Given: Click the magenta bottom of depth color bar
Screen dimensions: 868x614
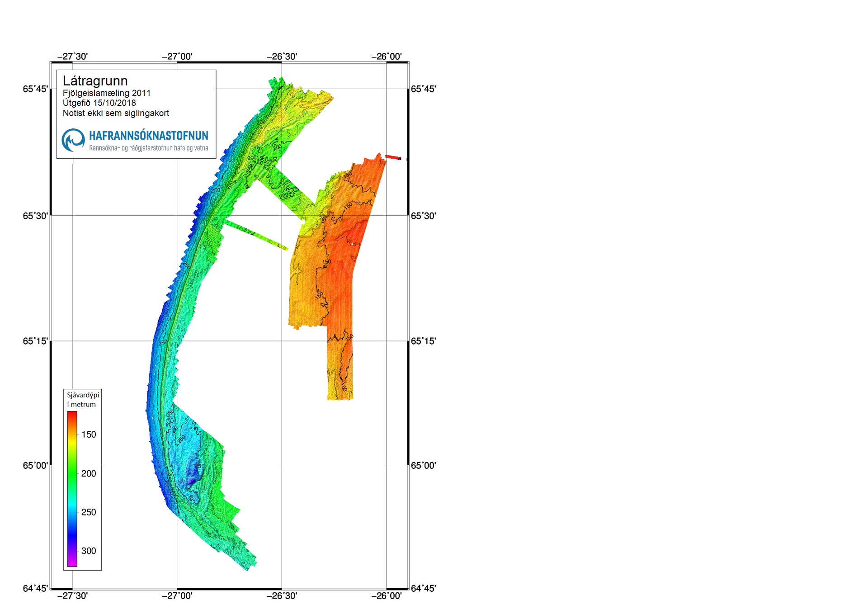Looking at the screenshot, I should point(72,562).
